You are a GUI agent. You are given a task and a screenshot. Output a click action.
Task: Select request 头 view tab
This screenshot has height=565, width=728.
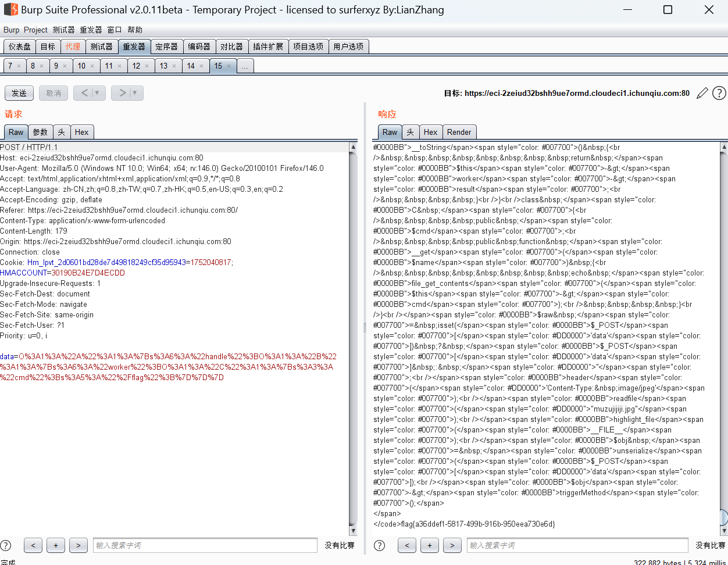click(61, 132)
